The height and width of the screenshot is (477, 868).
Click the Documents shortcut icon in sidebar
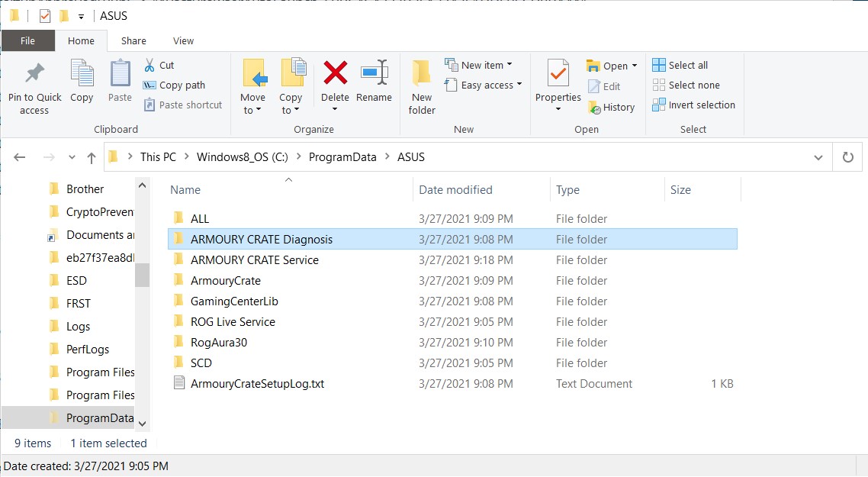click(x=53, y=235)
